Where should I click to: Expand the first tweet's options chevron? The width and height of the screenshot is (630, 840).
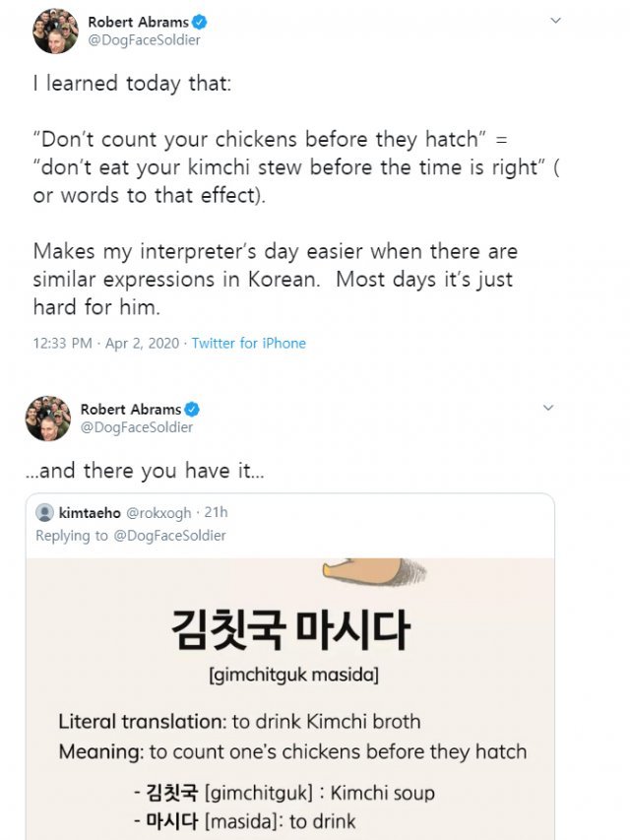point(555,21)
